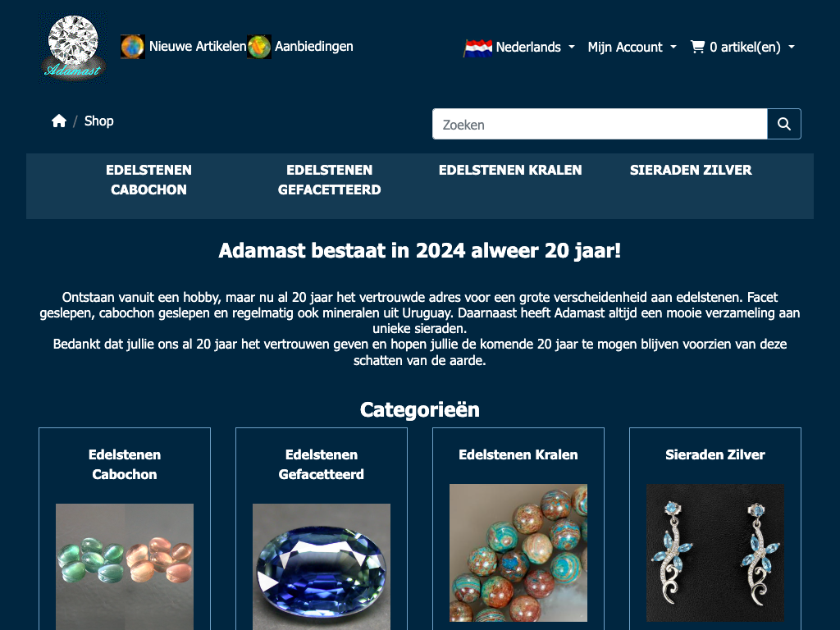Go to the home page icon
Viewport: 840px width, 630px height.
pyautogui.click(x=59, y=121)
